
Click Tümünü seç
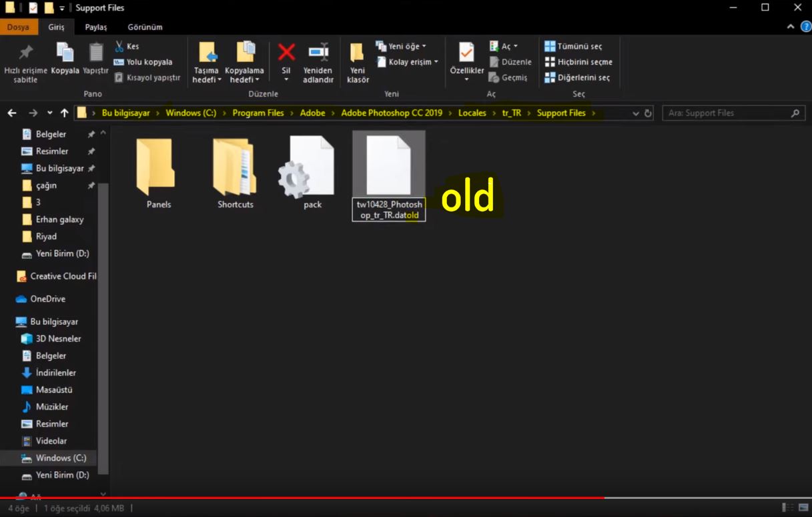[x=573, y=46]
